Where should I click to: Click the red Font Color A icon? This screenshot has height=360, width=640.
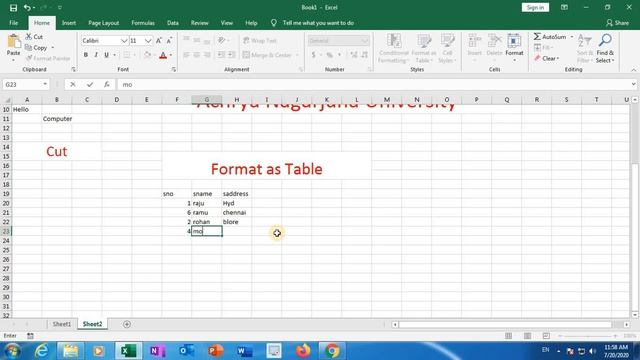pyautogui.click(x=163, y=55)
